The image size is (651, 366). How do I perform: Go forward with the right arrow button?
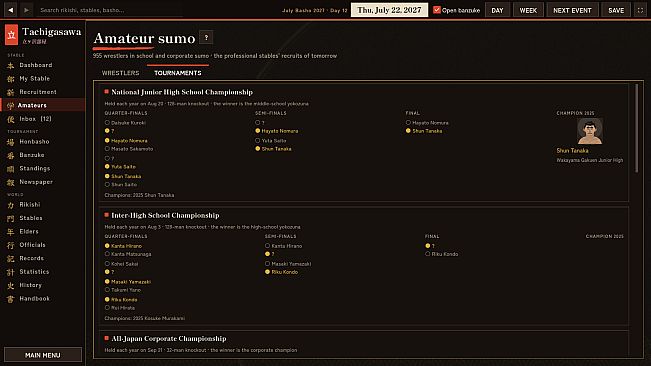point(26,10)
